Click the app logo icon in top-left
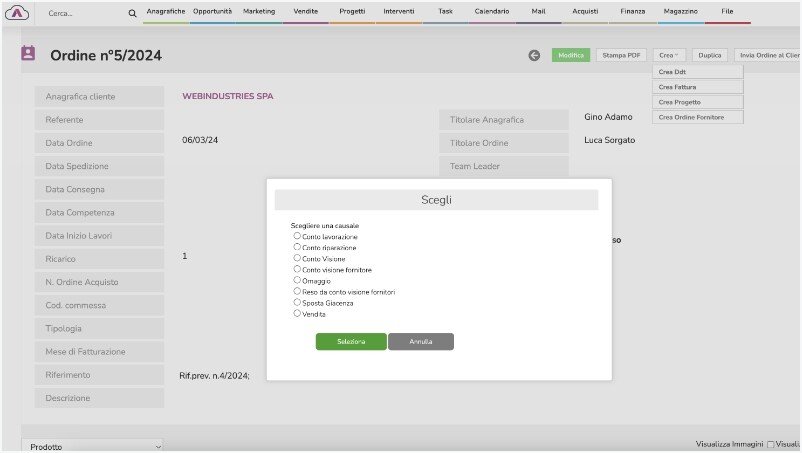This screenshot has width=802, height=453. coord(17,13)
